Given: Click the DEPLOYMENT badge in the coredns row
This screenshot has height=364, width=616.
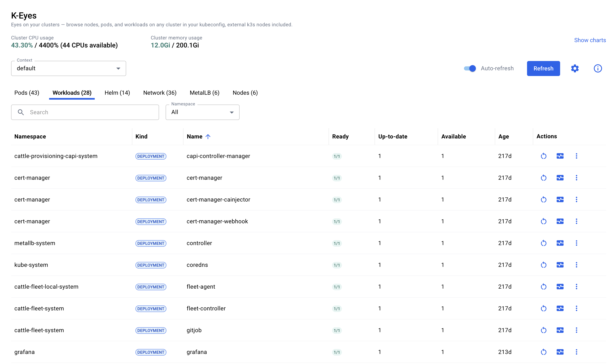Looking at the screenshot, I should [151, 265].
